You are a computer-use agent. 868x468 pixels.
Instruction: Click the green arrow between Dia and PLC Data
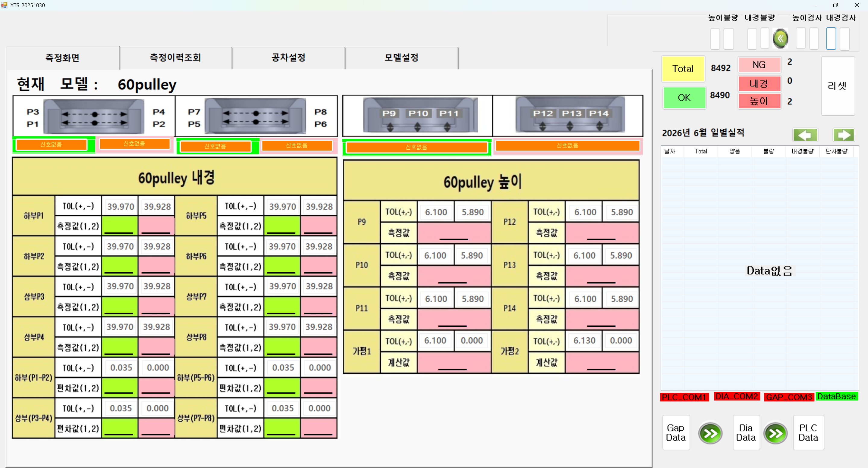pyautogui.click(x=775, y=433)
